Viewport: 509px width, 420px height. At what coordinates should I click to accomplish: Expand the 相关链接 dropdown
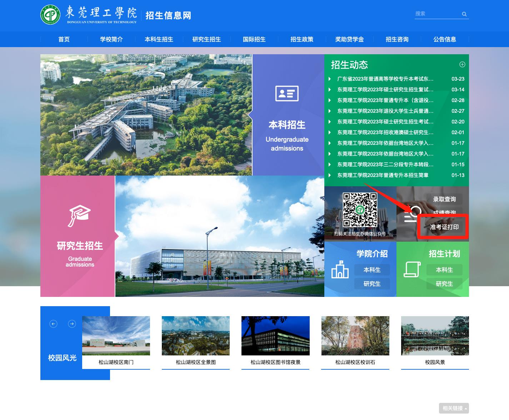[x=454, y=408]
